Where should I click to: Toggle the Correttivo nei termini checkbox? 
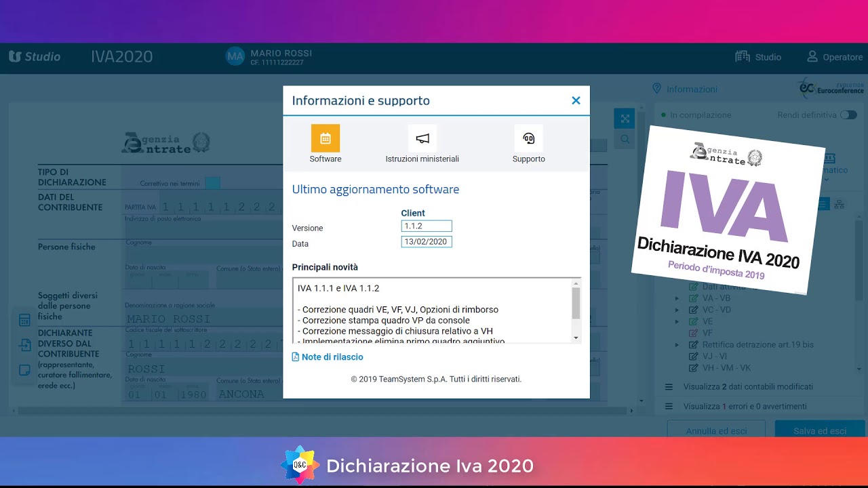[212, 183]
